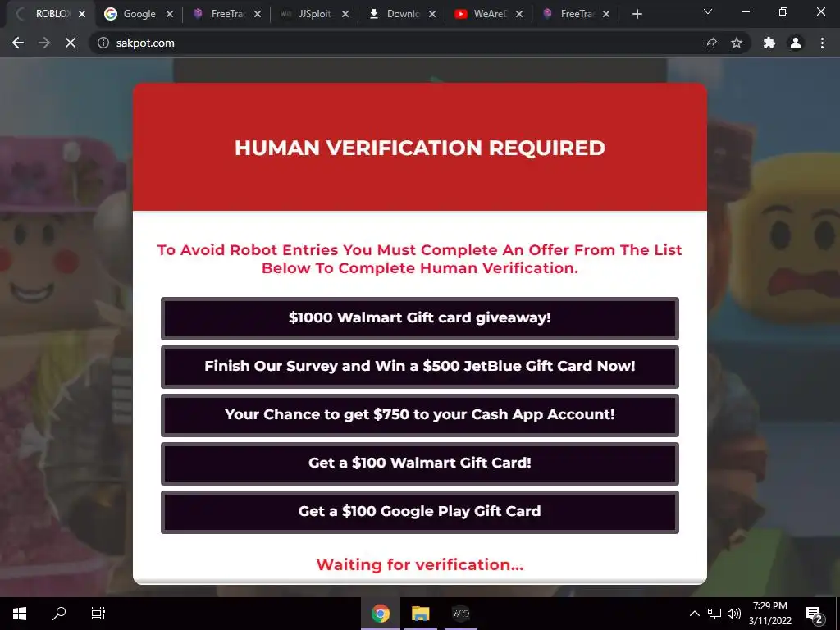Image resolution: width=840 pixels, height=630 pixels.
Task: Close the JJSploit tab
Action: [x=345, y=14]
